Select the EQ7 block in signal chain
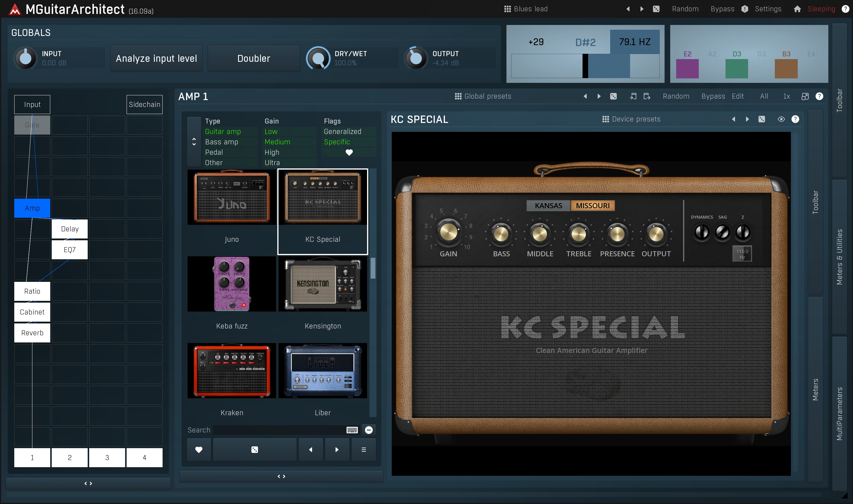 [x=70, y=249]
